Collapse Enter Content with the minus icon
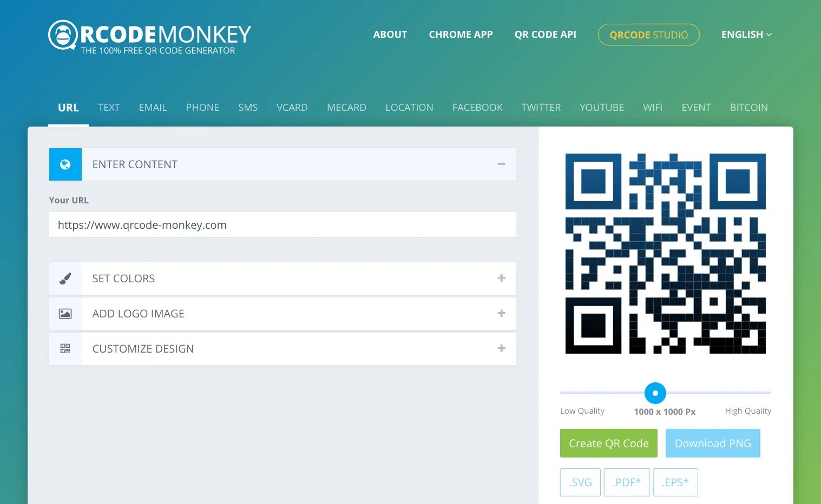 pos(502,164)
